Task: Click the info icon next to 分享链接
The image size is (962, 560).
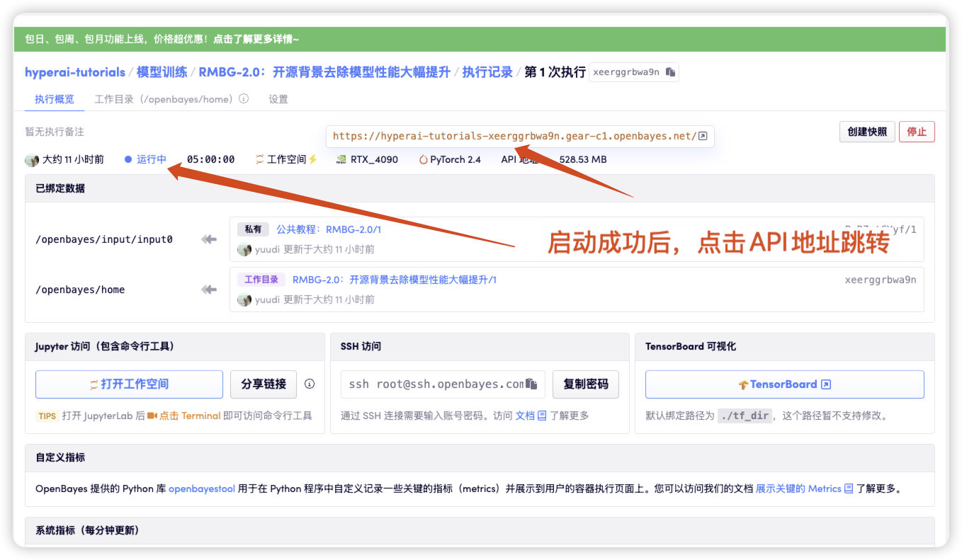Action: tap(310, 384)
